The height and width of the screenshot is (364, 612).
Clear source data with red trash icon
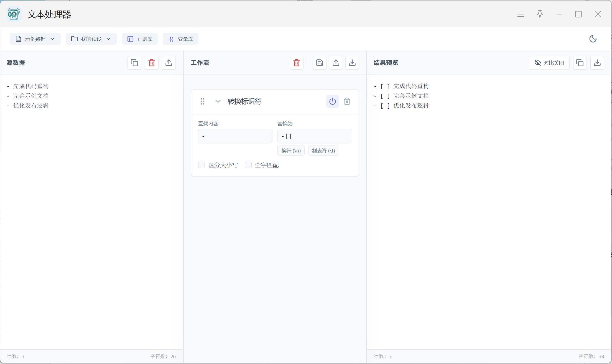(152, 63)
